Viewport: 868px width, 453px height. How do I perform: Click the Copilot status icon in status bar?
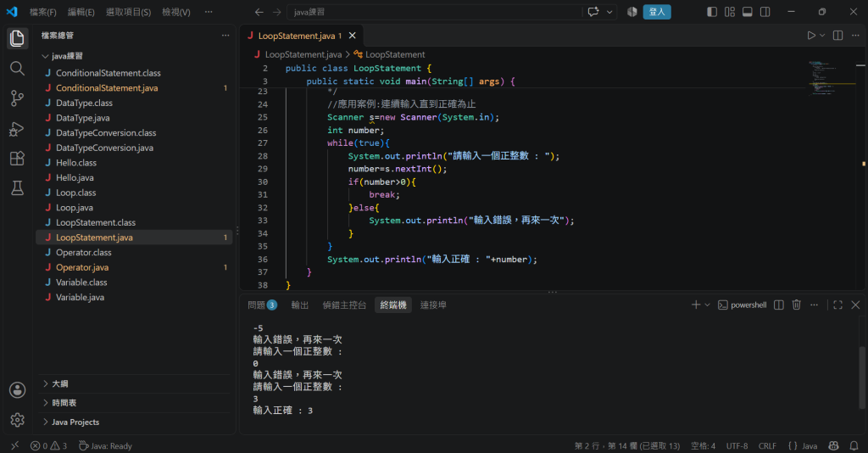(833, 446)
